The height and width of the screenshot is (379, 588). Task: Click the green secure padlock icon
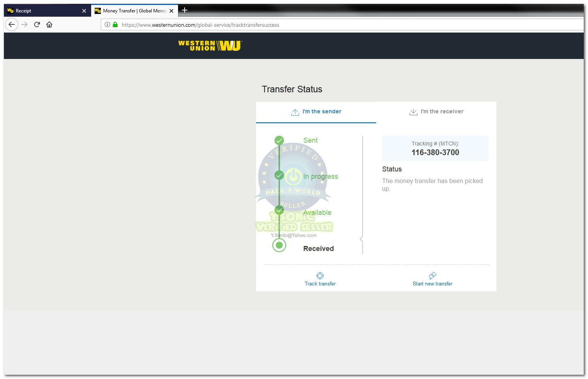115,24
